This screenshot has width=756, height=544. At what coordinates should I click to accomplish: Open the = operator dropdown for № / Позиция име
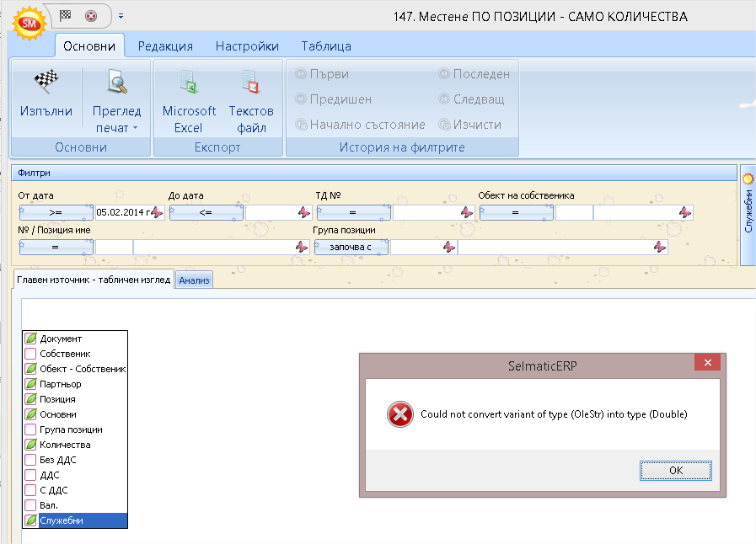click(56, 248)
